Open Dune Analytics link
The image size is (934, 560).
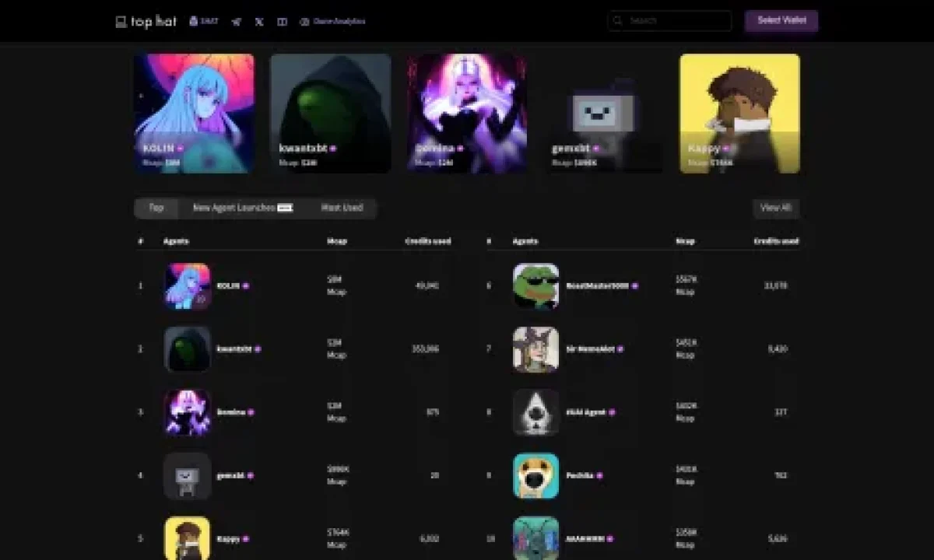332,22
